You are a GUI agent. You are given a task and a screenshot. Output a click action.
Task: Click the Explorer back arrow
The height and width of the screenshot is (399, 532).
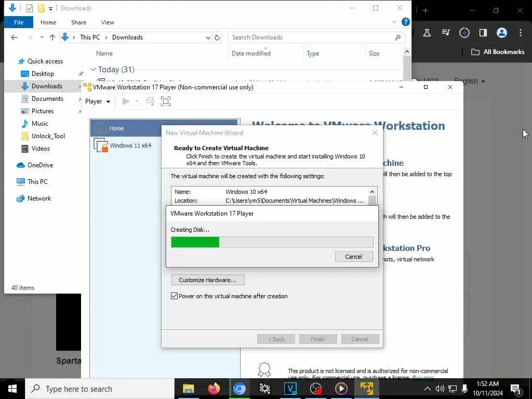coord(14,37)
